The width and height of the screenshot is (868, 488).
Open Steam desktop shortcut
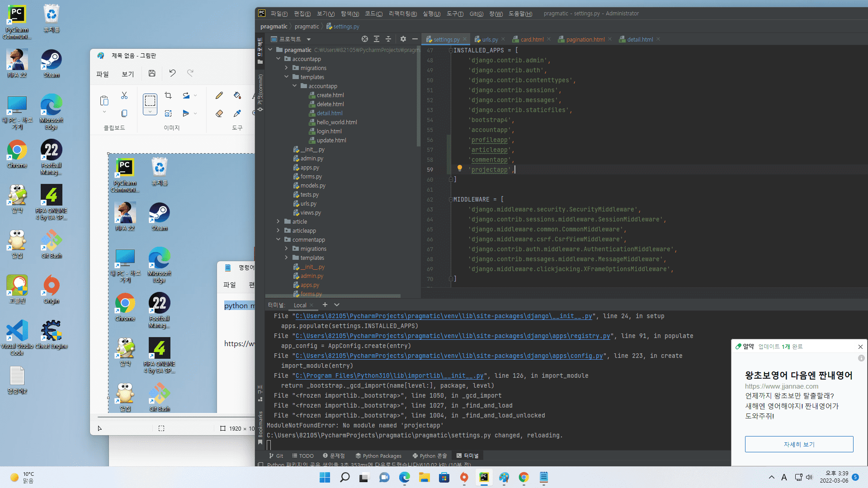[52, 64]
